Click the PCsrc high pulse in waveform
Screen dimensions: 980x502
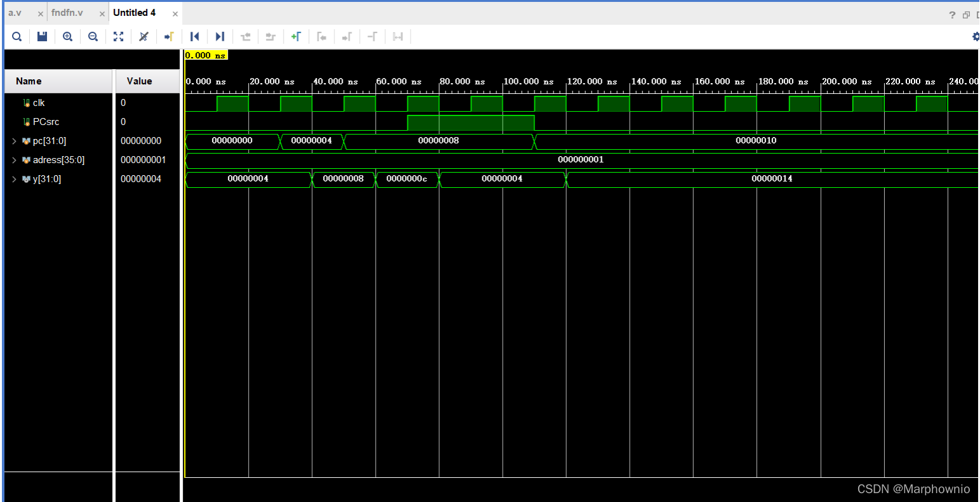(470, 122)
